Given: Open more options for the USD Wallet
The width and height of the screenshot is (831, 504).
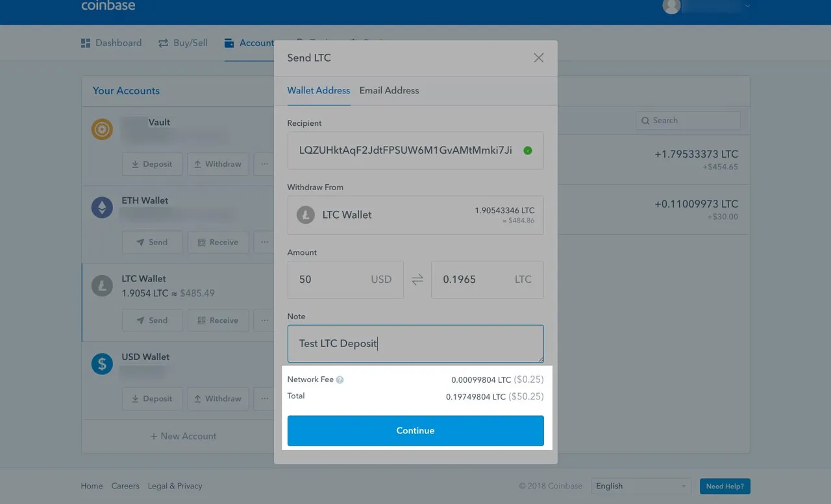Looking at the screenshot, I should 264,399.
